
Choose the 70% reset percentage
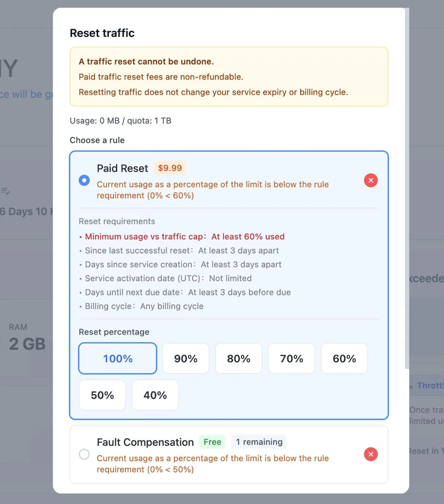click(x=291, y=358)
